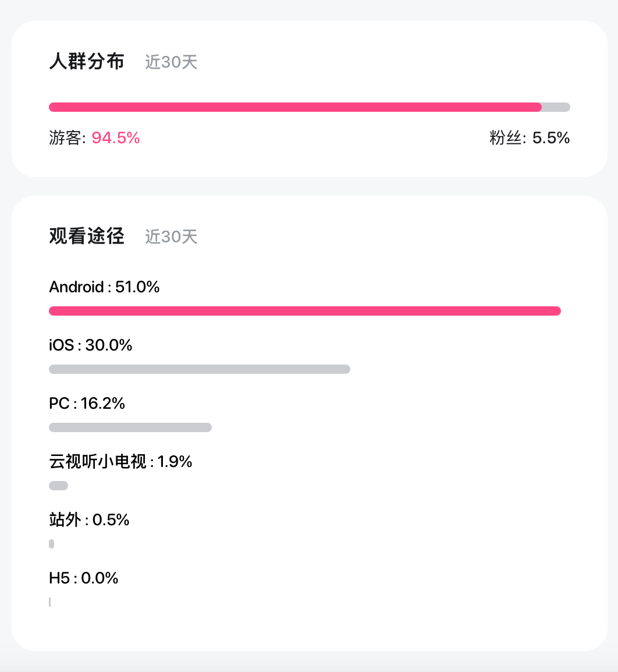Select the 站外 0.5% label
The image size is (618, 672).
[89, 520]
